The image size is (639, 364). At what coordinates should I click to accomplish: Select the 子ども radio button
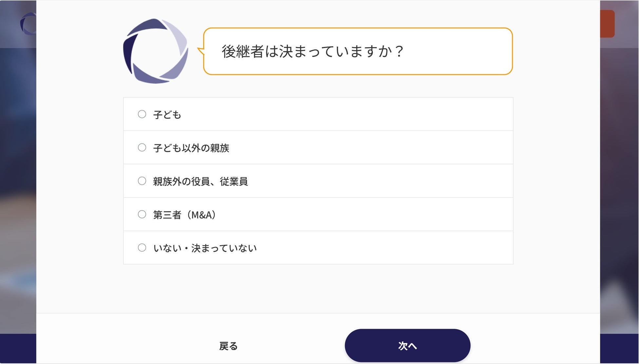pos(142,114)
